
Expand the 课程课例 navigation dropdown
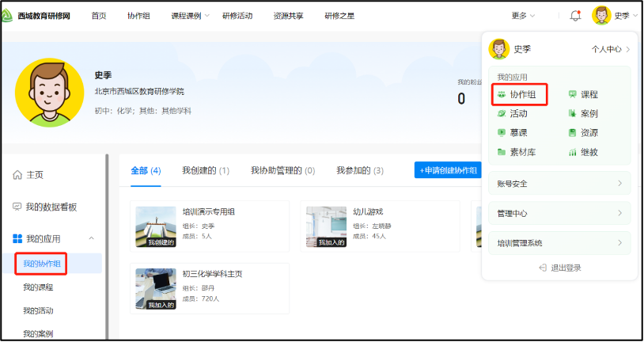click(x=191, y=16)
